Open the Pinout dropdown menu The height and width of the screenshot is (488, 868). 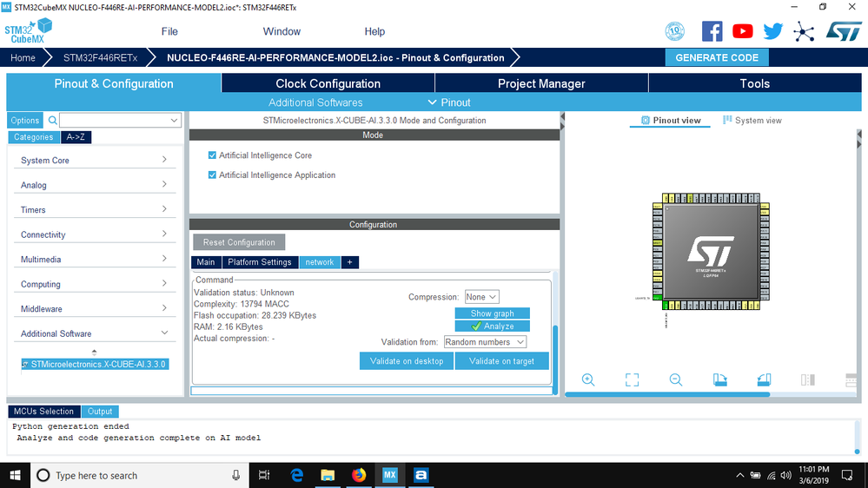pos(449,102)
